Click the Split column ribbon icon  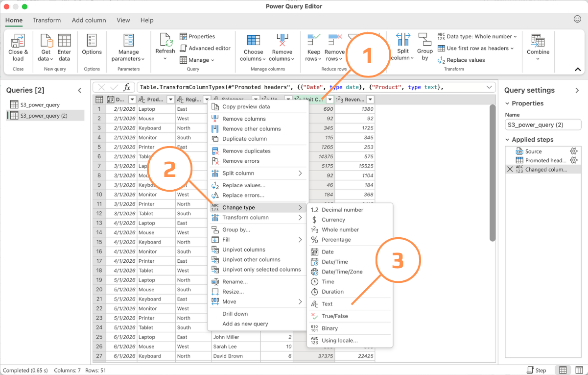click(403, 40)
